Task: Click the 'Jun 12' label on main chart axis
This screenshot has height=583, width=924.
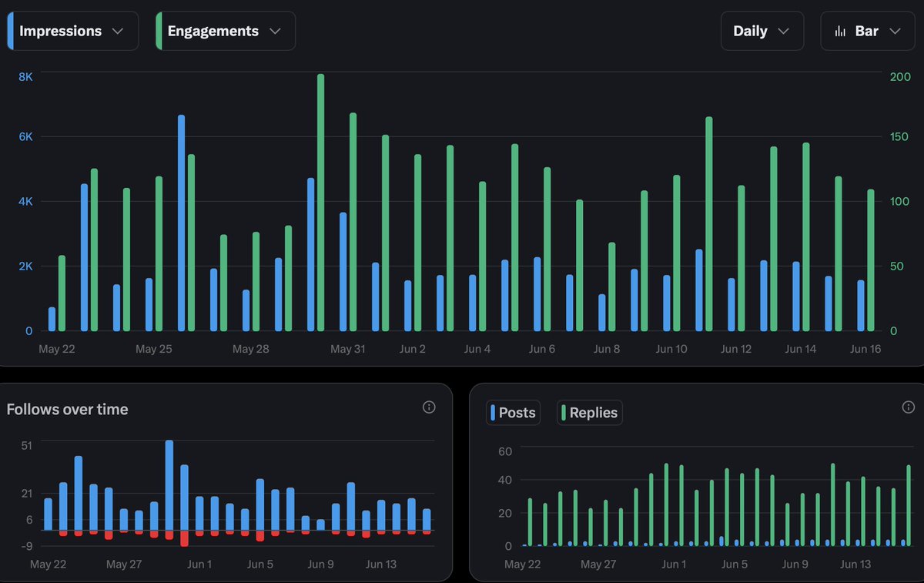Action: pyautogui.click(x=736, y=349)
